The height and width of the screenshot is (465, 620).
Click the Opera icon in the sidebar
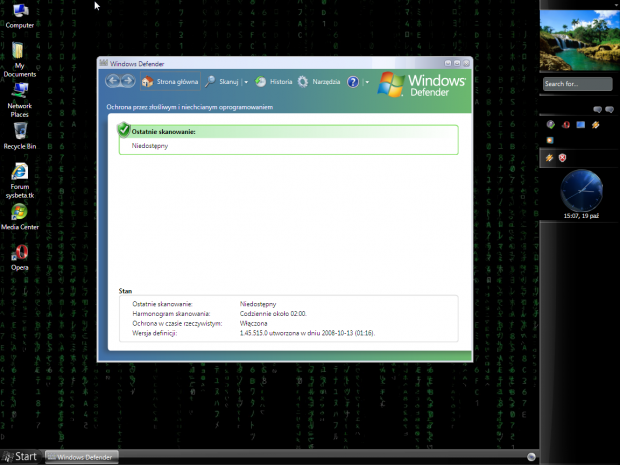[x=566, y=125]
